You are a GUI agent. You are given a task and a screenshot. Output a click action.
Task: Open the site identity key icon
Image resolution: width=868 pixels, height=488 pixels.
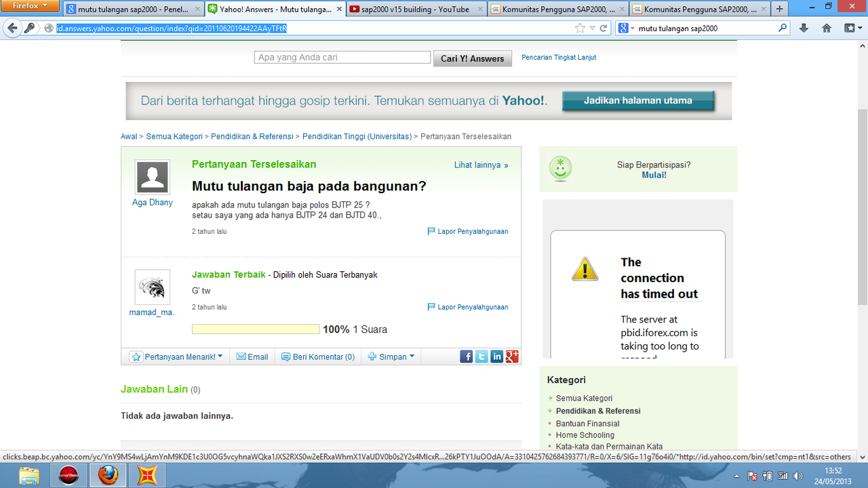pos(29,28)
